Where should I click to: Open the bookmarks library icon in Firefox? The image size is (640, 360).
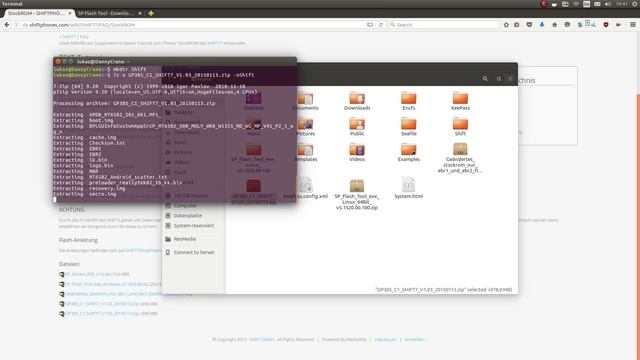click(517, 25)
